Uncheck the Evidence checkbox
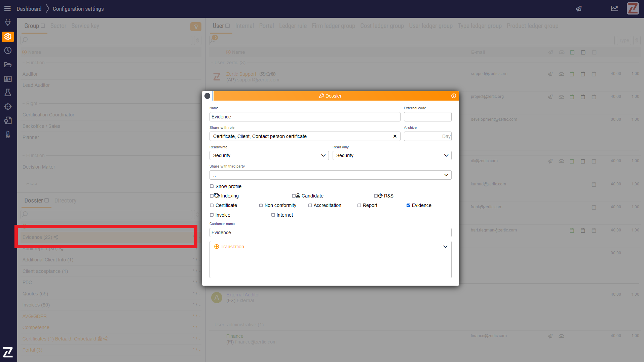 coord(408,206)
